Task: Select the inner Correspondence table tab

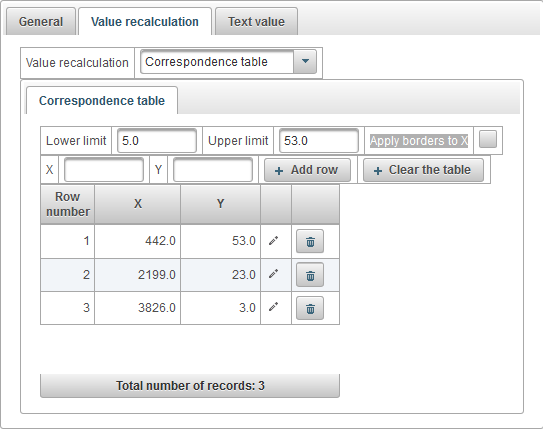Action: tap(102, 100)
